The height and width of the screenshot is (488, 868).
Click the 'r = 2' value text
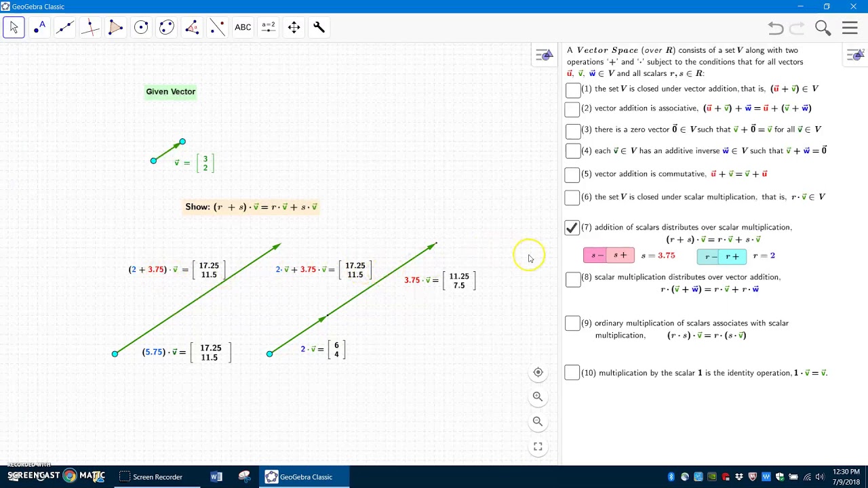click(x=764, y=256)
